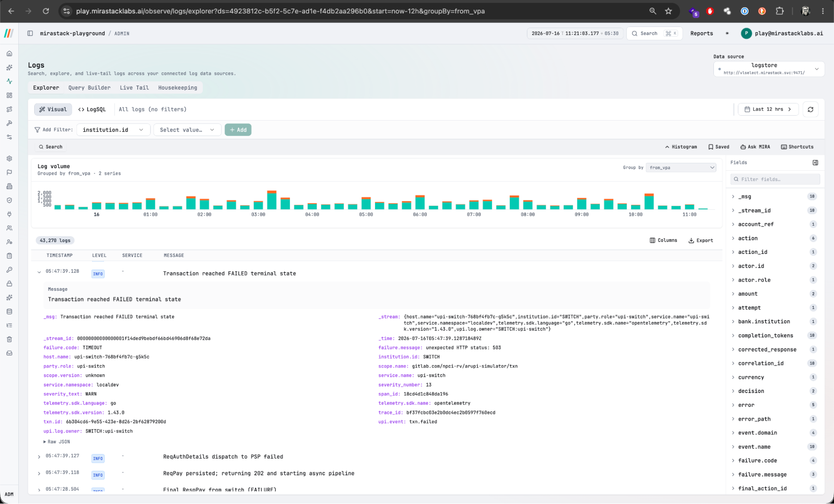Click the activity pulse icon in the sidebar
Image resolution: width=834 pixels, height=504 pixels.
pyautogui.click(x=9, y=81)
